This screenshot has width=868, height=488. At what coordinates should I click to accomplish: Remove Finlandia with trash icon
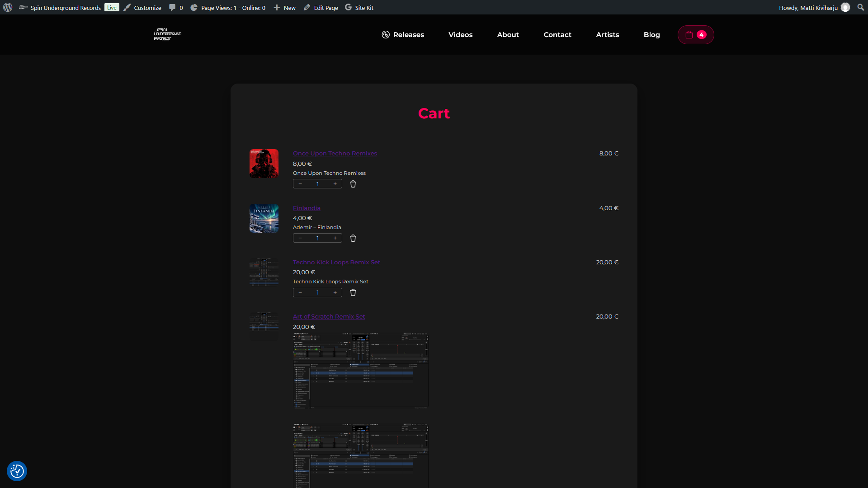tap(353, 238)
